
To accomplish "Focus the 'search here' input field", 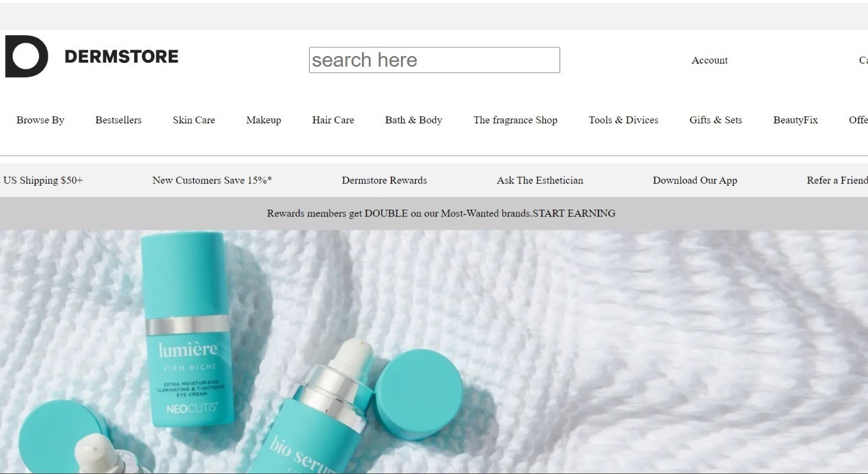I will pos(434,60).
